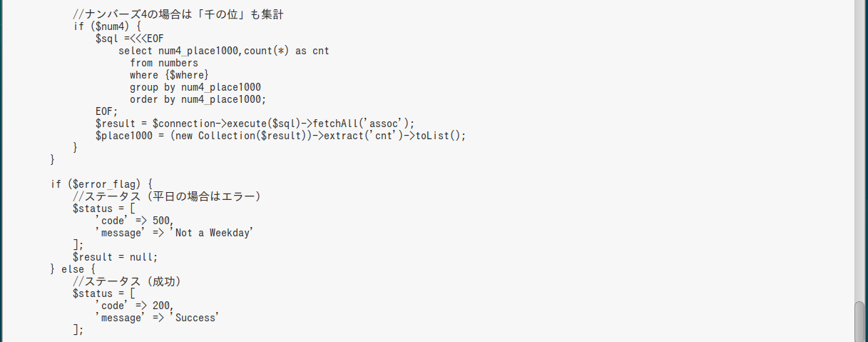
Task: Click the 'from numbers' SQL line
Action: point(163,63)
